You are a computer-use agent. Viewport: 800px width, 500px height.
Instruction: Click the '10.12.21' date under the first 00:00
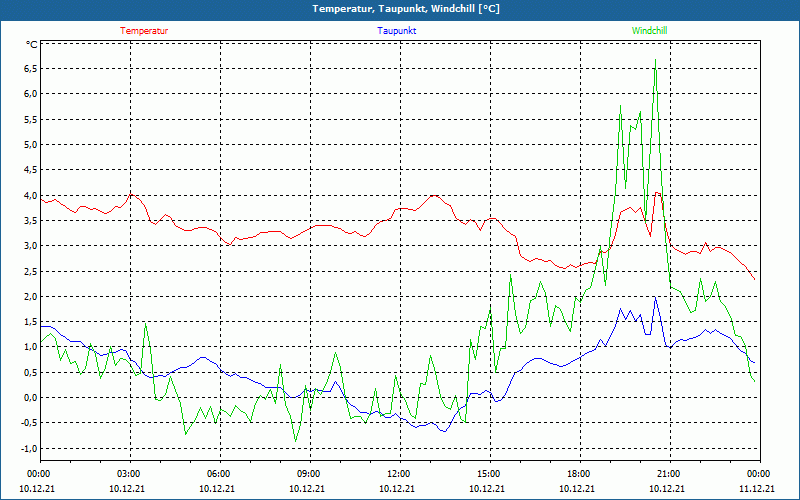tap(37, 488)
